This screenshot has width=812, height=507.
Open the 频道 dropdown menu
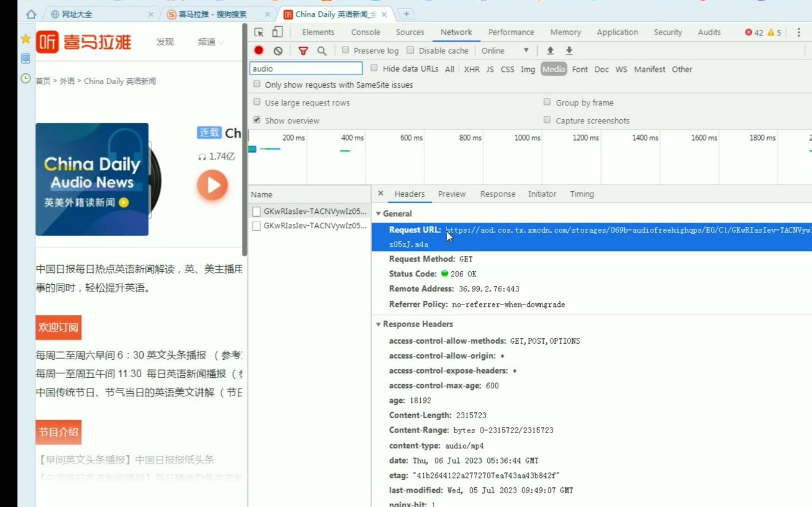210,42
